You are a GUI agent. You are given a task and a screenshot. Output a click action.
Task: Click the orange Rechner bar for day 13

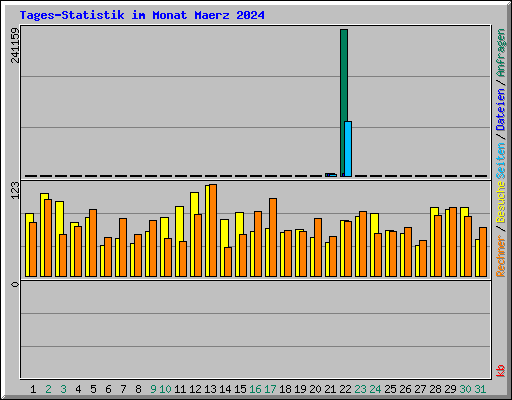(x=213, y=230)
